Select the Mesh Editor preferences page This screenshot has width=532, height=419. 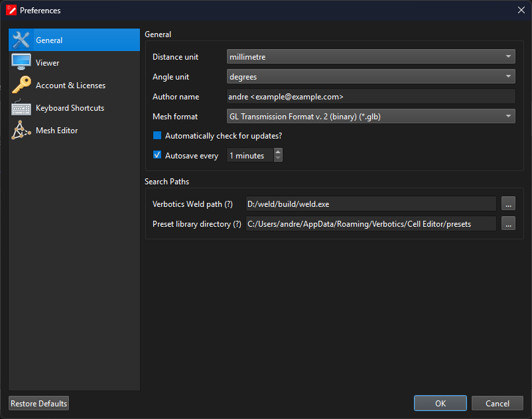tap(74, 131)
